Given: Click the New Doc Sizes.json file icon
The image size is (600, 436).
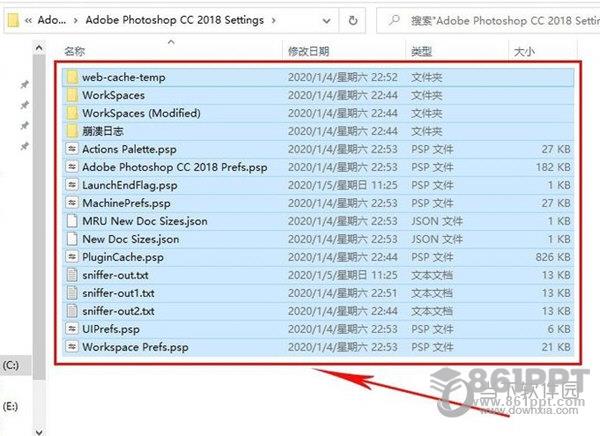Looking at the screenshot, I should point(72,239).
